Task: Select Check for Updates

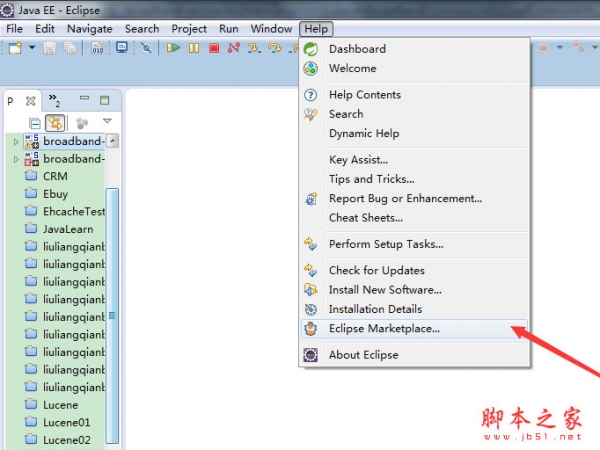Action: coord(414,271)
